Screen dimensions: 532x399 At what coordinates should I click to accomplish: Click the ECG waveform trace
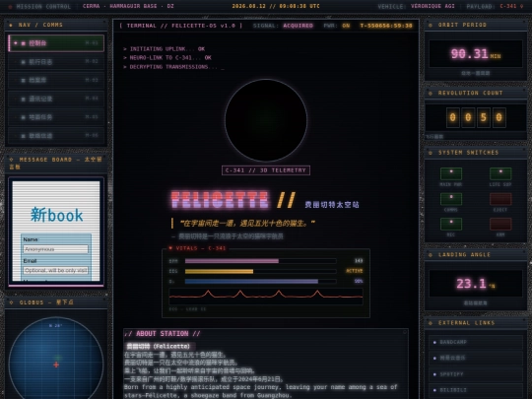pyautogui.click(x=266, y=296)
